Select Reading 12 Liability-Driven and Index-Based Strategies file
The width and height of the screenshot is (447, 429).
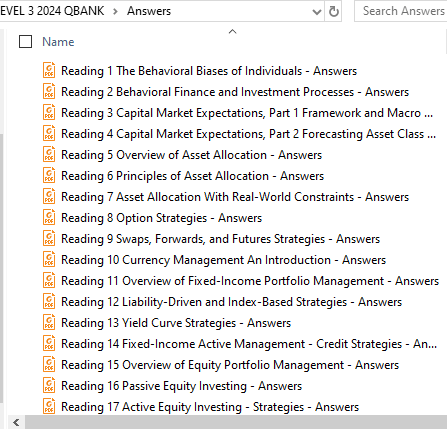tap(231, 302)
